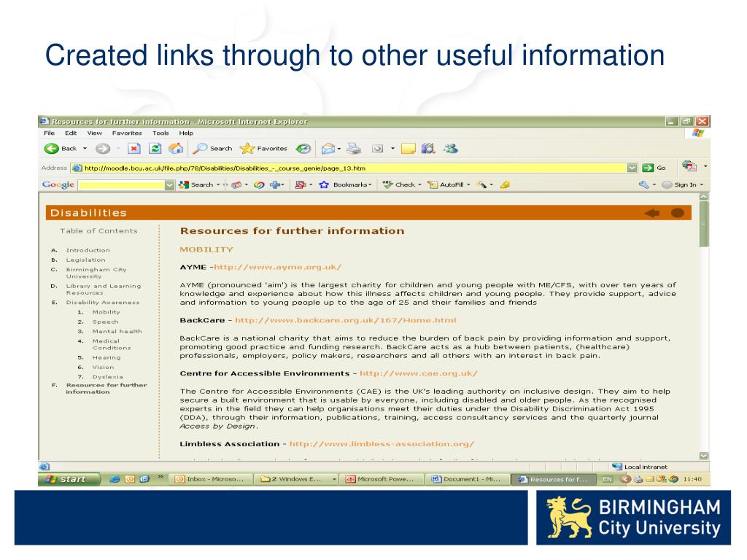747x560 pixels.
Task: Open the Back button history dropdown
Action: (85, 149)
